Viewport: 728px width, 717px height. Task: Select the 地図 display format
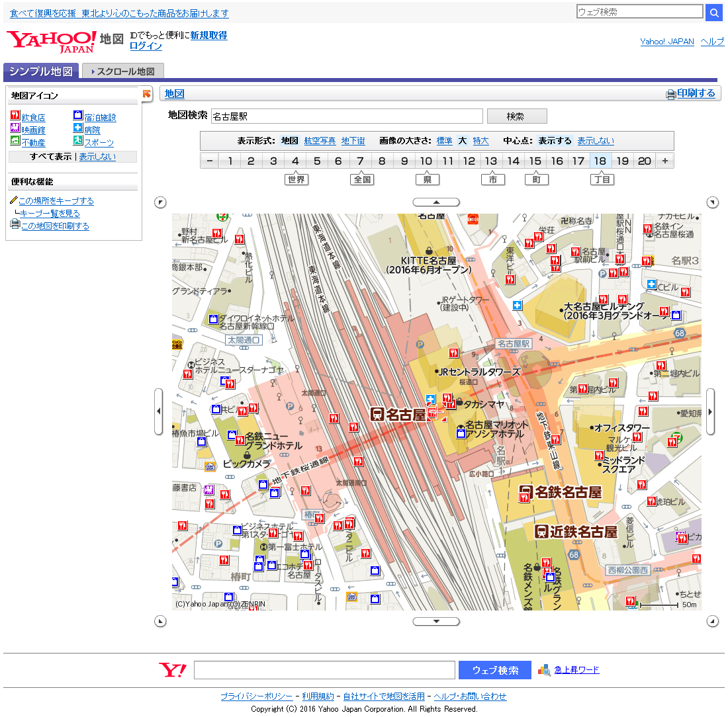[x=290, y=141]
